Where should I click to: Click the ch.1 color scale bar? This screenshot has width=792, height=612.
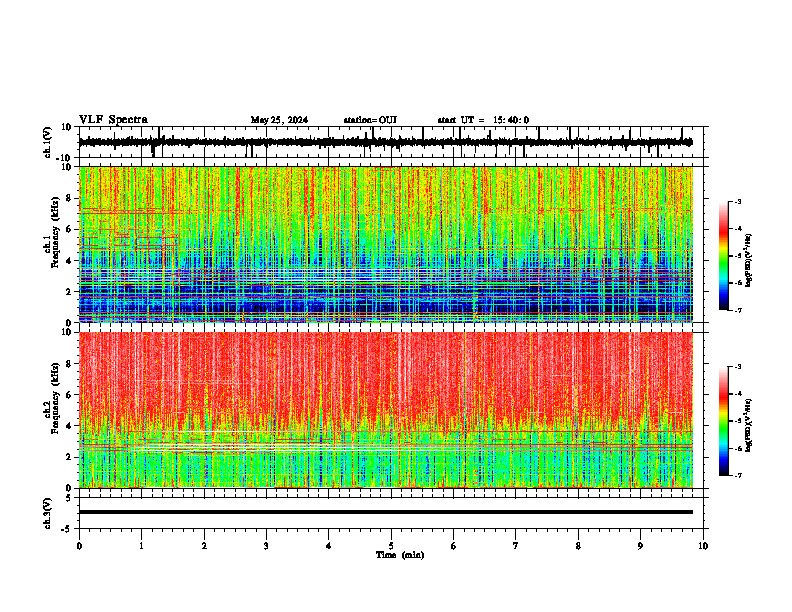coord(724,256)
